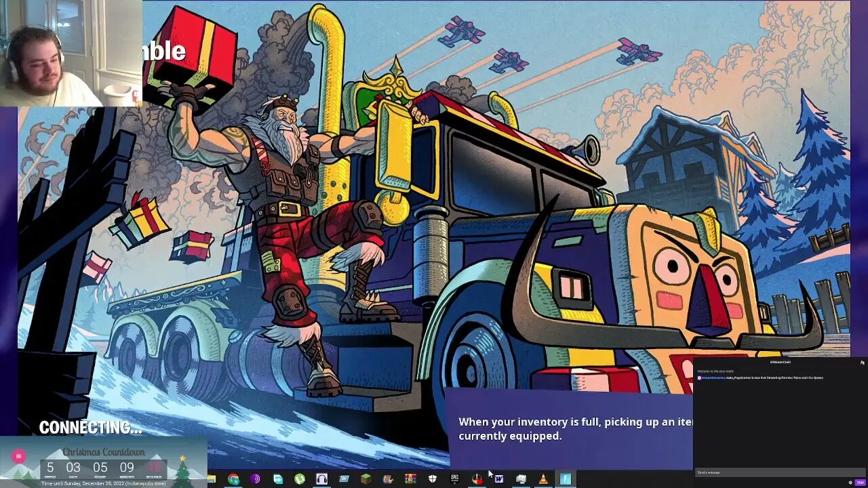Click the inventory full loading tip text
The width and height of the screenshot is (868, 488).
(x=575, y=428)
